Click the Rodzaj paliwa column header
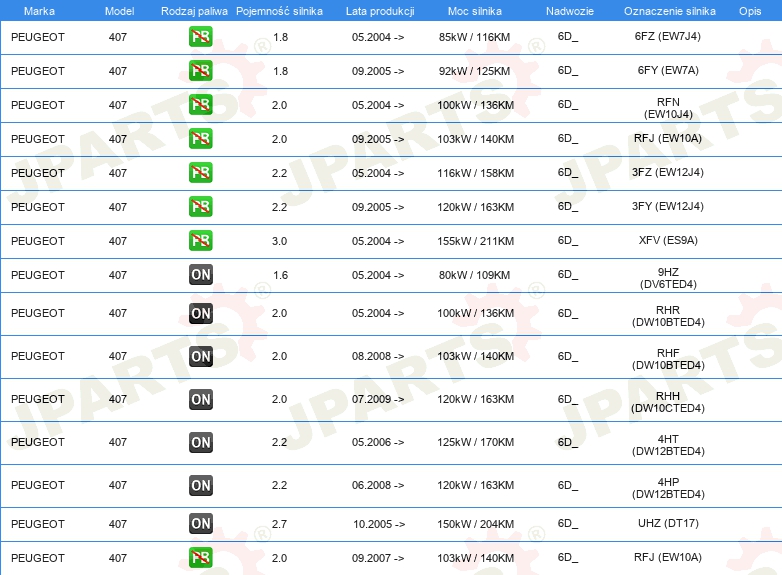782x575 pixels. point(194,11)
